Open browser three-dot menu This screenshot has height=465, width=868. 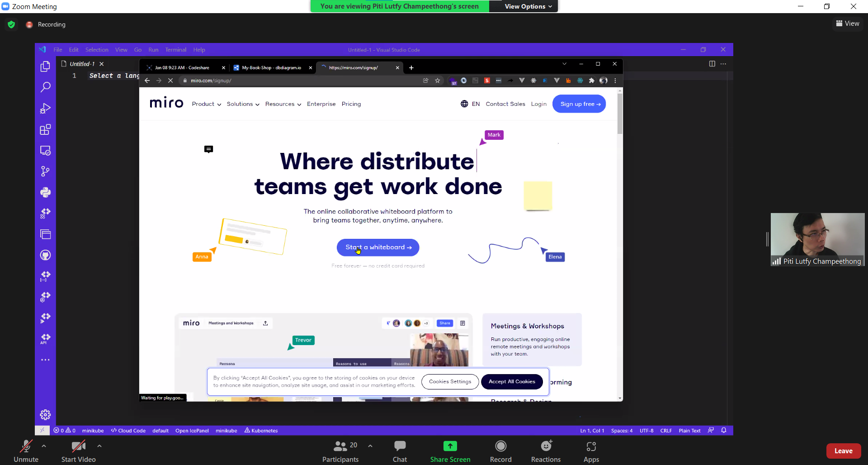click(x=615, y=81)
